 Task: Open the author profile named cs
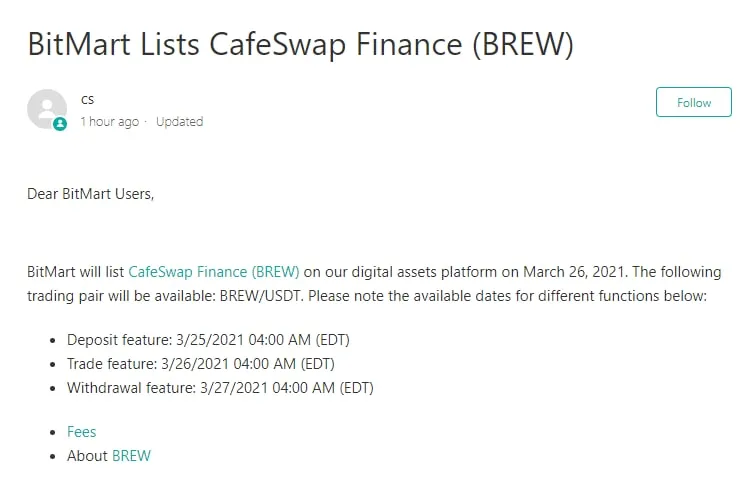click(x=87, y=100)
